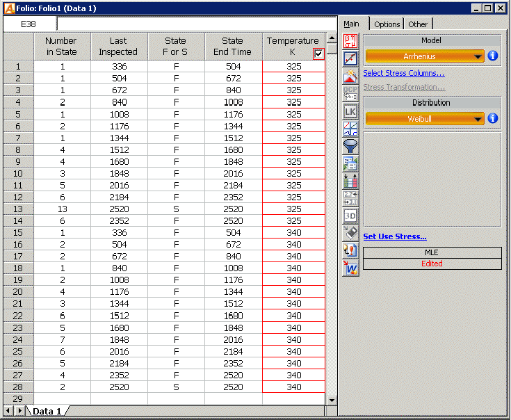Screen dimensions: 511x420
Task: Click the E38 cell reference field
Action: pos(29,24)
